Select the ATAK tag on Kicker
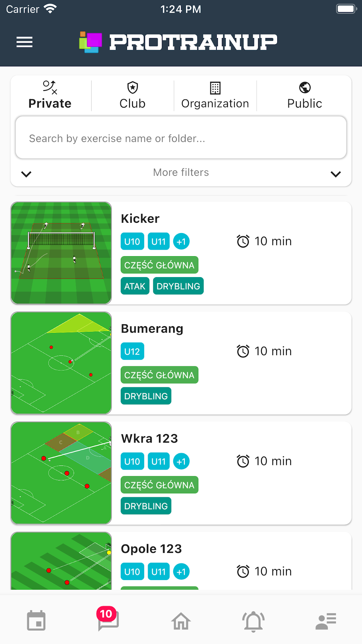The width and height of the screenshot is (362, 644). (135, 286)
